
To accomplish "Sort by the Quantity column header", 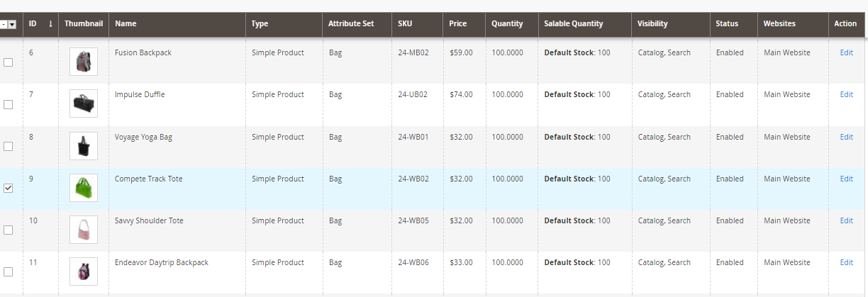I will [x=512, y=24].
